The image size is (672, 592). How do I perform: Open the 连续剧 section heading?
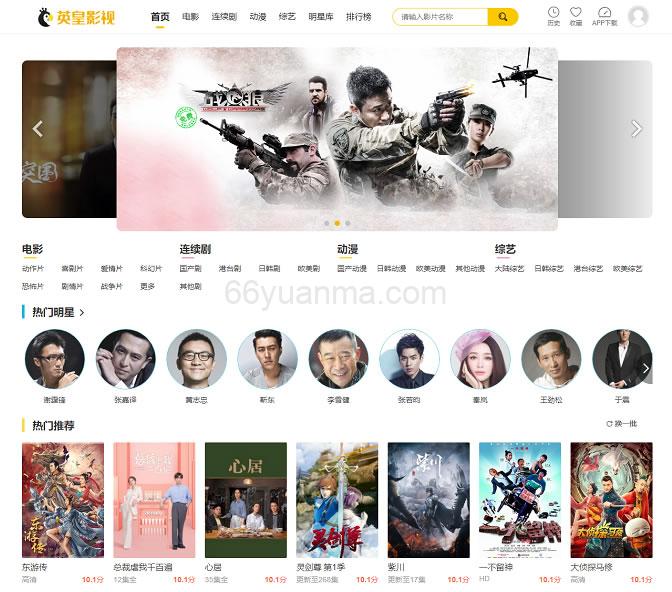click(x=195, y=249)
